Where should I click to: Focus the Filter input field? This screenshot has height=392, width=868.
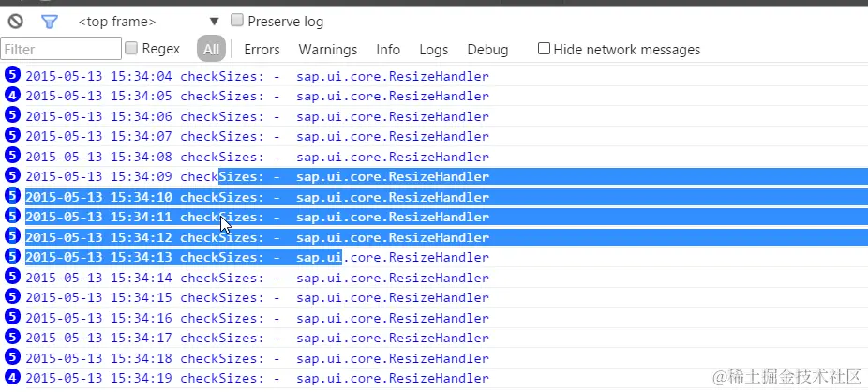coord(61,49)
